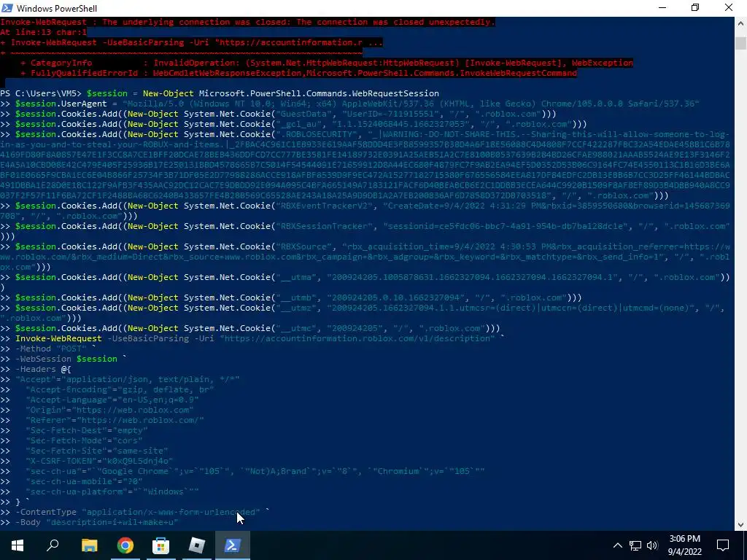Click the 'Accept-Language' header line
The width and height of the screenshot is (747, 560).
point(112,400)
